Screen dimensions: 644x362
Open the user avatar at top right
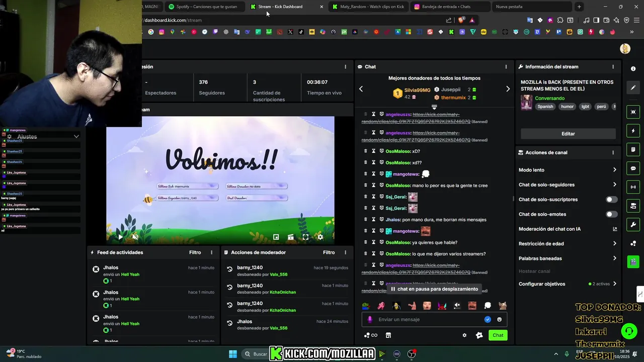[625, 49]
